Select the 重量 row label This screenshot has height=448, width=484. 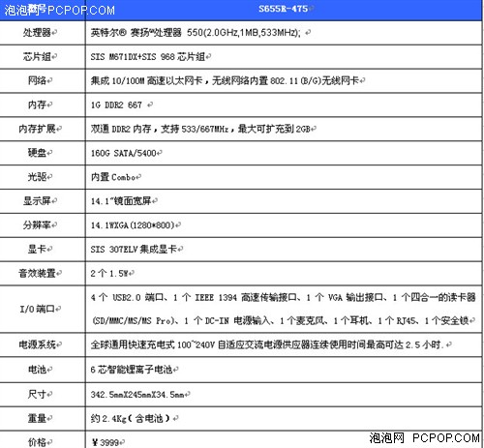point(38,418)
